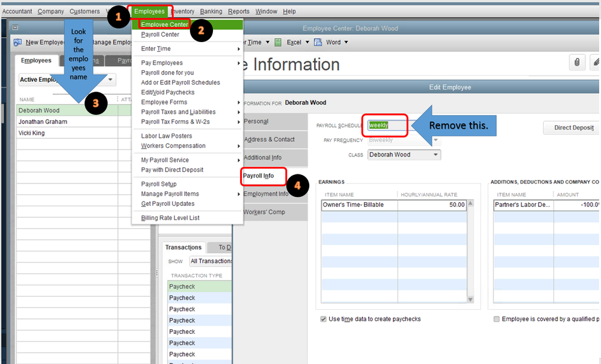Open the Help menu
Viewport: 601px width, 364px height.
pos(289,11)
